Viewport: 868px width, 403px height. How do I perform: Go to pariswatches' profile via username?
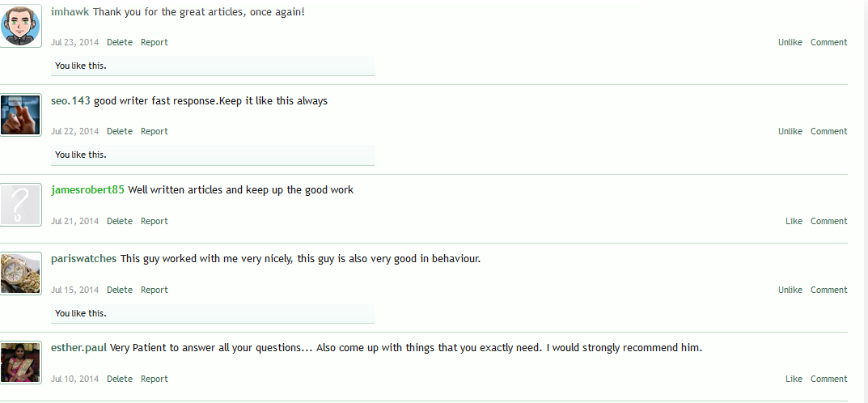tap(83, 259)
